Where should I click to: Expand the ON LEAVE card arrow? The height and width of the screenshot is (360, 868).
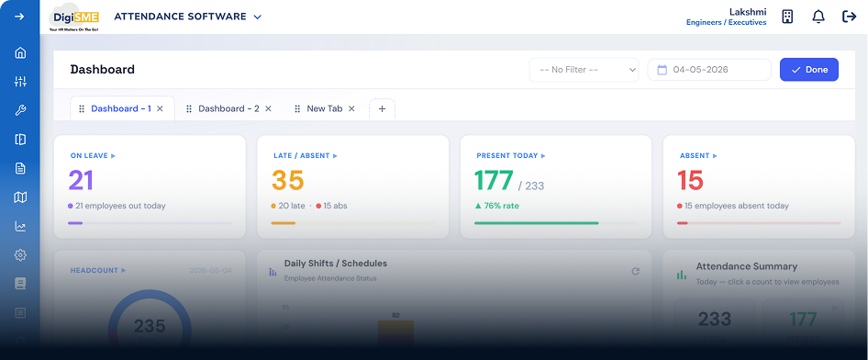pos(114,156)
